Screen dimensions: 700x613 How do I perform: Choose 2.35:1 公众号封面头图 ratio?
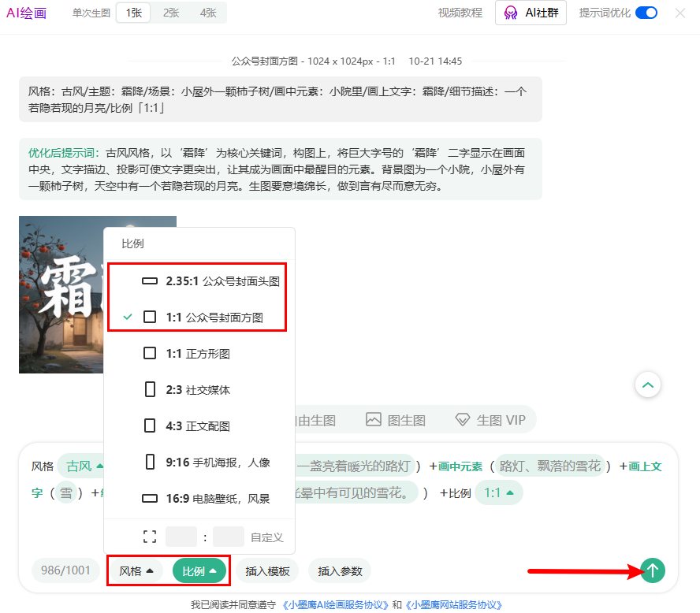pyautogui.click(x=199, y=281)
